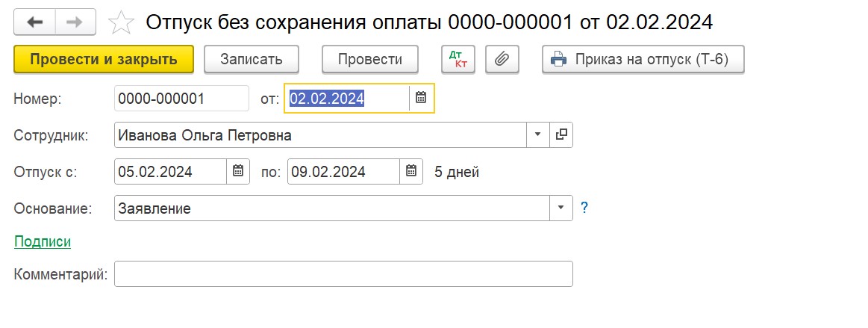Open calendar for the 'Отпуск с' date
868x328 pixels.
click(x=238, y=171)
